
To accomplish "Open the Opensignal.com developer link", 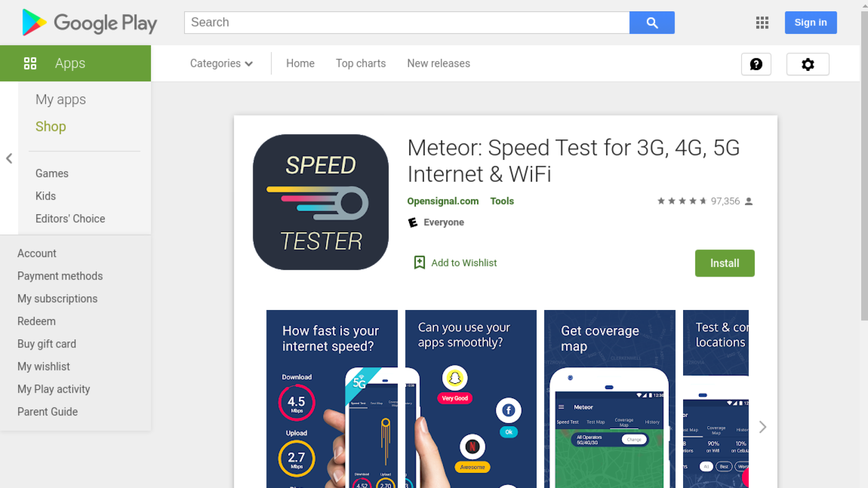I will (443, 201).
